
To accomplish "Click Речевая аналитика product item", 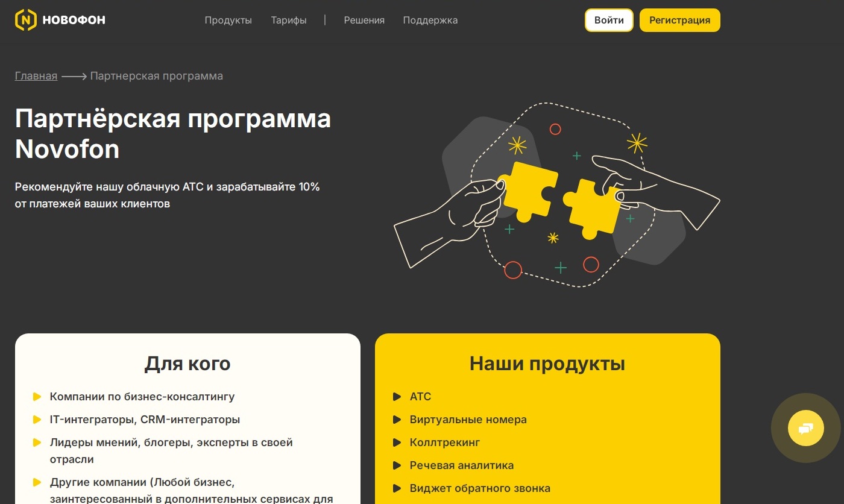I will (x=462, y=465).
